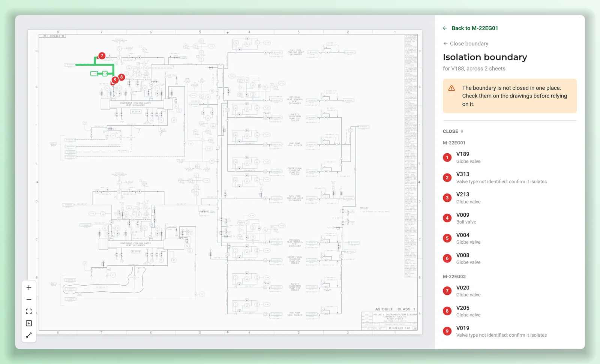Select the V004 globe valve row

coord(510,238)
